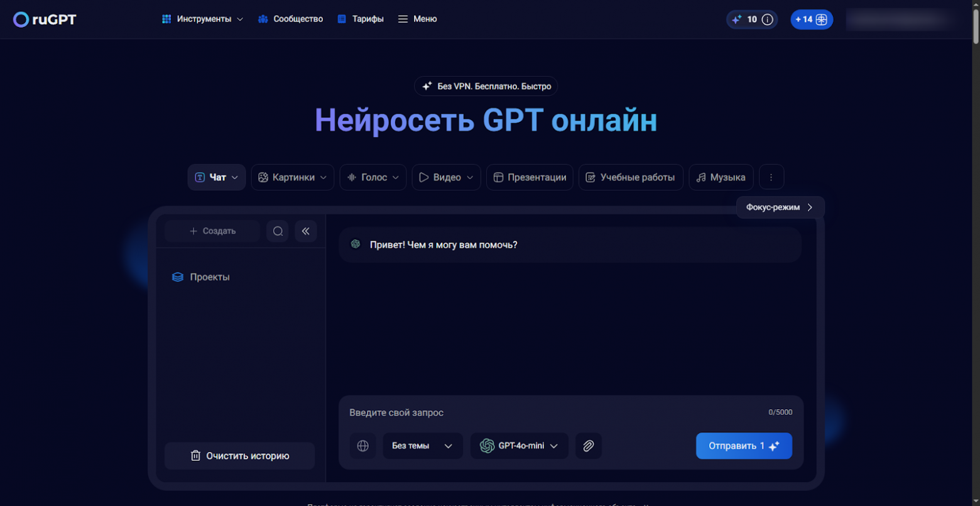The image size is (980, 506).
Task: Click the ruGPT logo icon
Action: pos(20,19)
